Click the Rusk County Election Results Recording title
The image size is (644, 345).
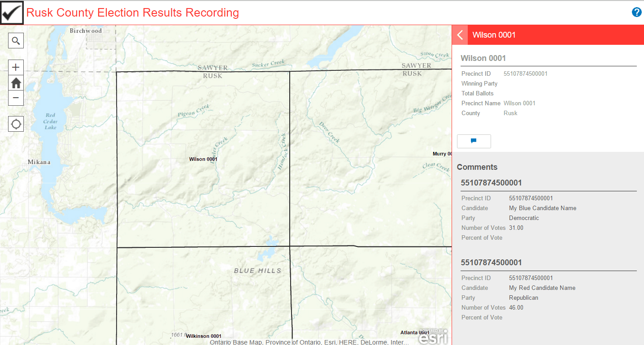(133, 13)
